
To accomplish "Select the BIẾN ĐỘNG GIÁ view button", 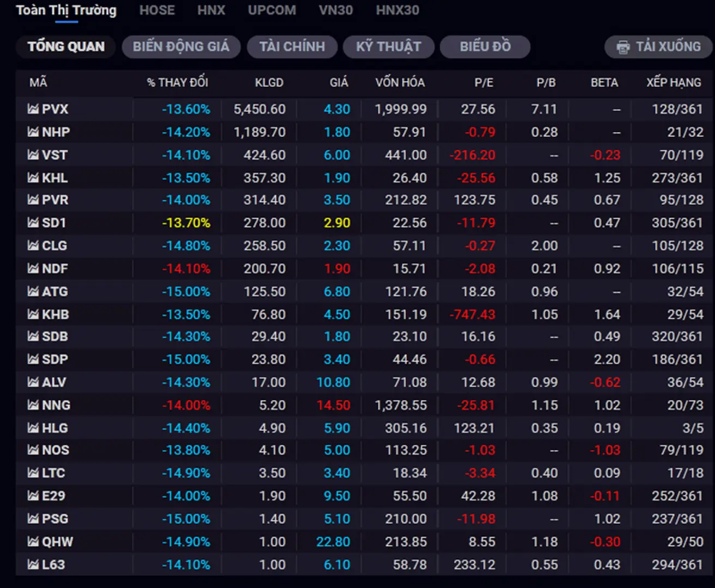I will [x=181, y=47].
